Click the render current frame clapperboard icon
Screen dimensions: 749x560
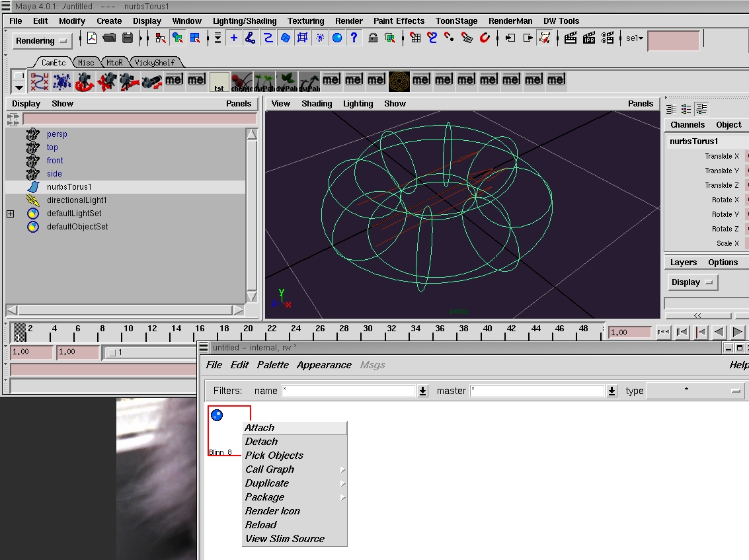[x=571, y=38]
